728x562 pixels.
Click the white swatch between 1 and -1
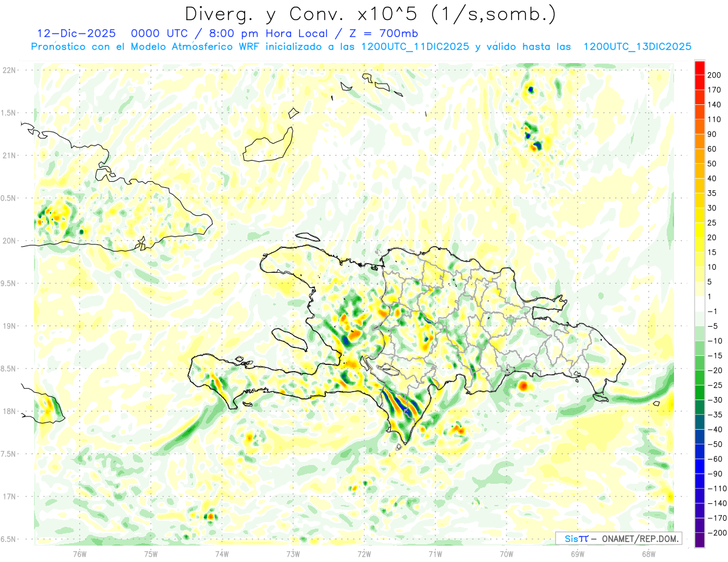pyautogui.click(x=699, y=304)
